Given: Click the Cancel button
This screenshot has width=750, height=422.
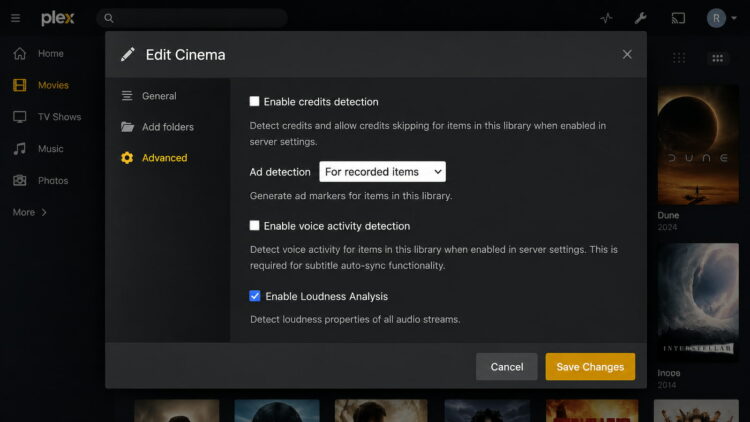Looking at the screenshot, I should (507, 367).
